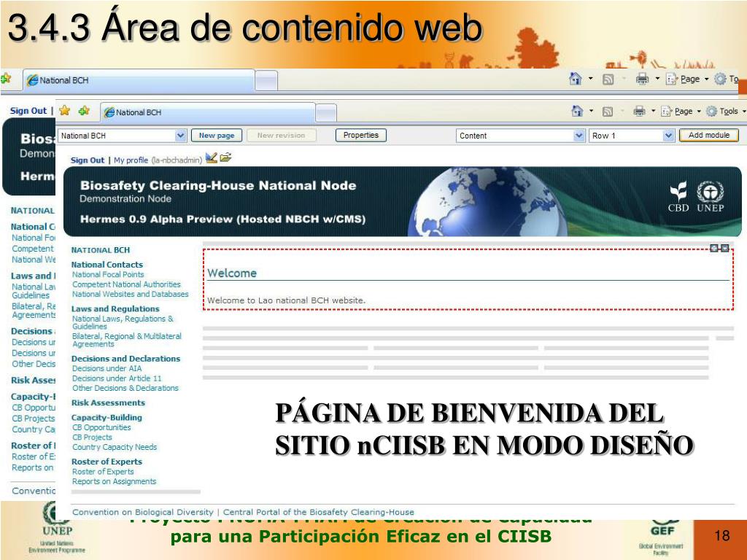Viewport: 747px width, 560px height.
Task: Open new tab button in back browser window
Action: pos(266,80)
